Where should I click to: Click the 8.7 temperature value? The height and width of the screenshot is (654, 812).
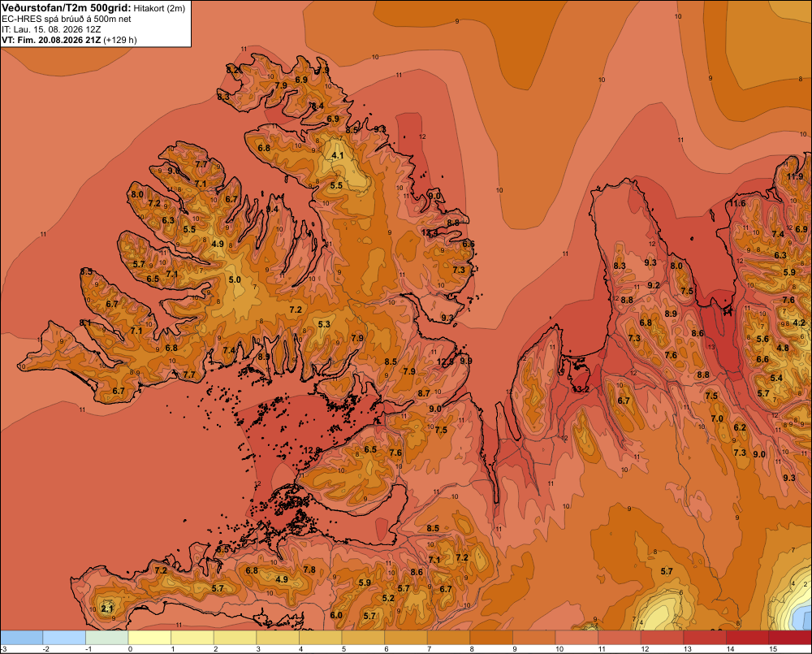coord(424,393)
